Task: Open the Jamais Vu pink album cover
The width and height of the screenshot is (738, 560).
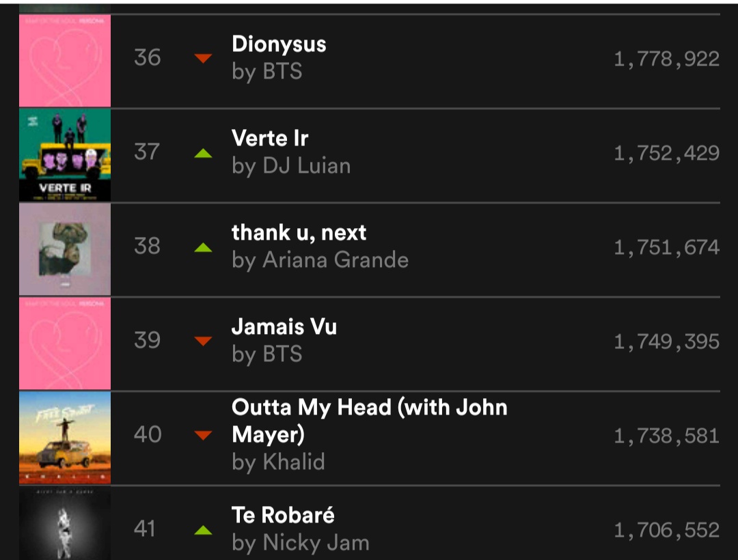Action: [65, 344]
